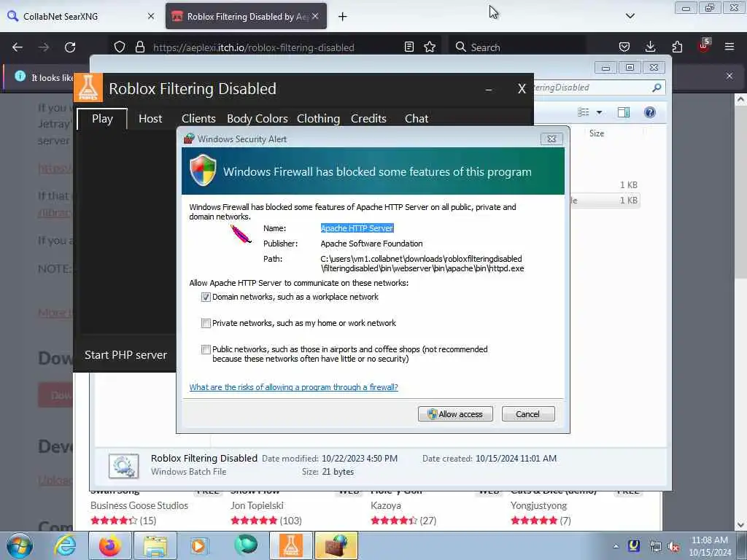
Task: Open the Clients tab
Action: [198, 119]
